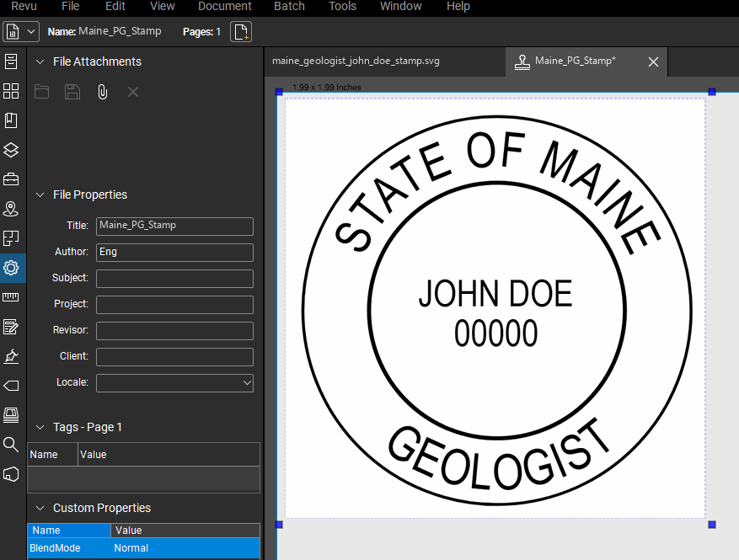The width and height of the screenshot is (739, 560).
Task: Open the Measurements ruler panel icon
Action: pos(11,297)
